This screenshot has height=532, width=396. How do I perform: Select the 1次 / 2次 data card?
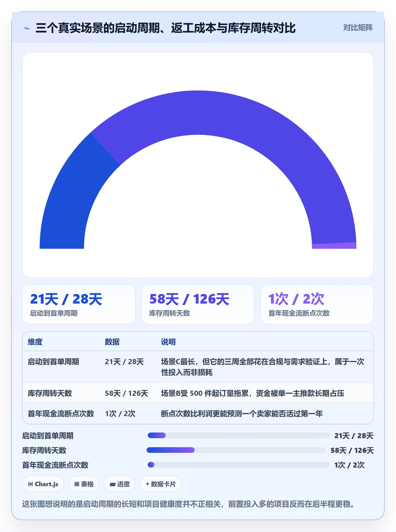coord(317,304)
